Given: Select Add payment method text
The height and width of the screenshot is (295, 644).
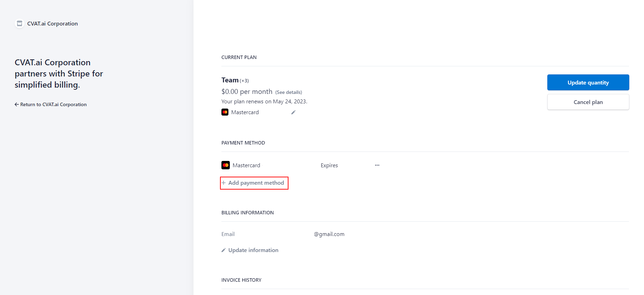Looking at the screenshot, I should (x=256, y=183).
